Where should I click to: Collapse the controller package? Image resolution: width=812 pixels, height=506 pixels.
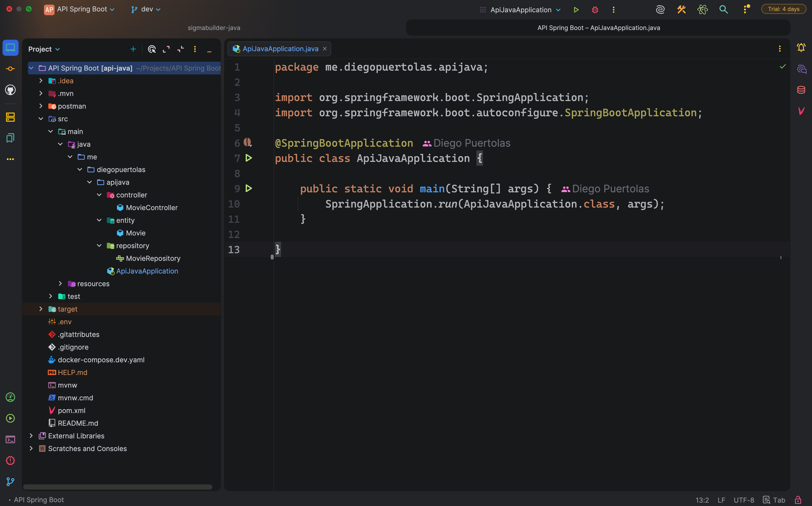click(99, 195)
